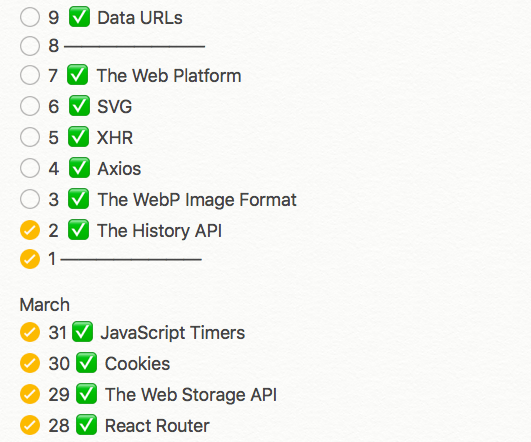Check off the Data URLs item circle
This screenshot has height=442, width=531.
(x=30, y=17)
